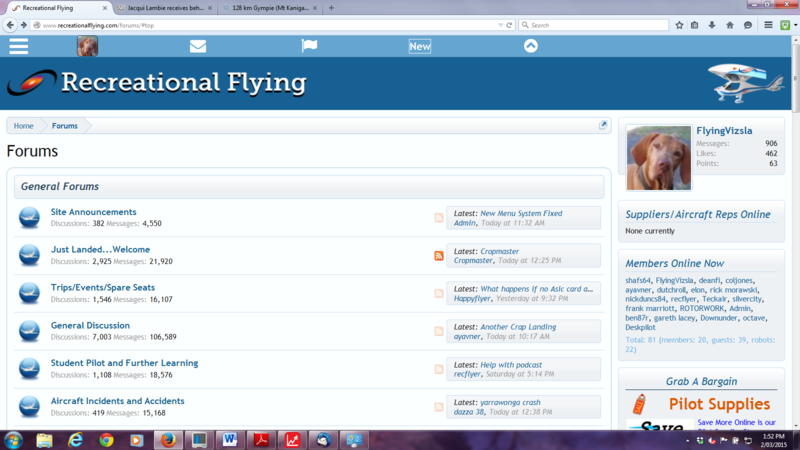
Task: Click Home in the breadcrumb
Action: pos(23,126)
